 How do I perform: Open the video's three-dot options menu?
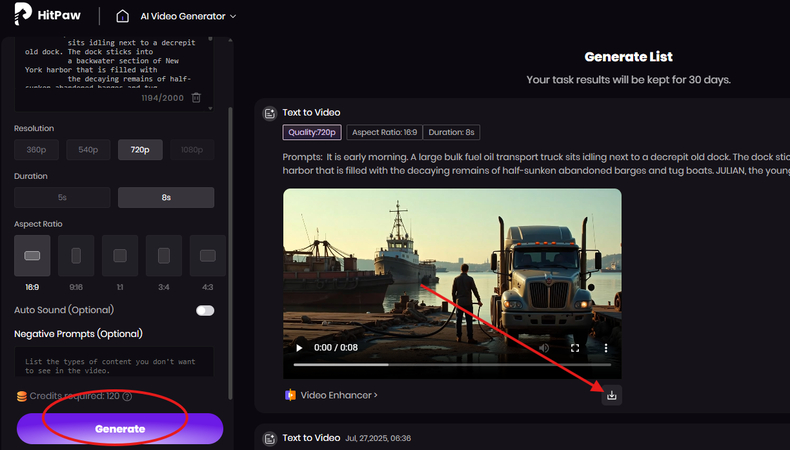606,348
